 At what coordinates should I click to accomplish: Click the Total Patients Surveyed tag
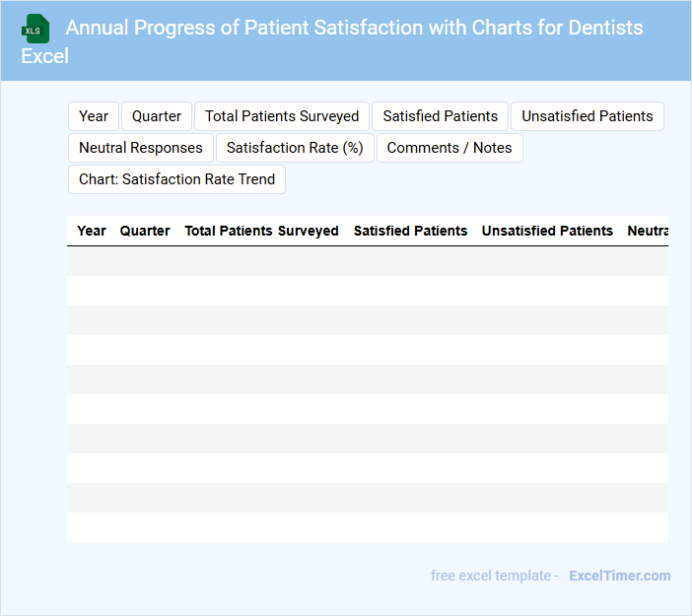pyautogui.click(x=282, y=116)
